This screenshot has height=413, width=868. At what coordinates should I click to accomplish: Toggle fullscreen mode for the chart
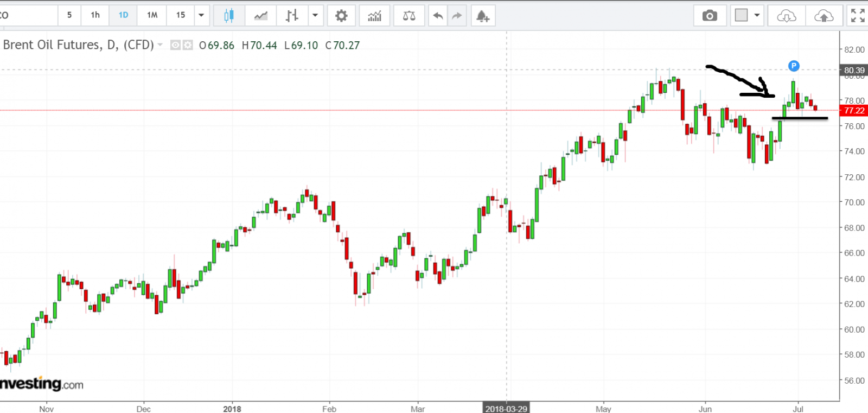[x=858, y=16]
